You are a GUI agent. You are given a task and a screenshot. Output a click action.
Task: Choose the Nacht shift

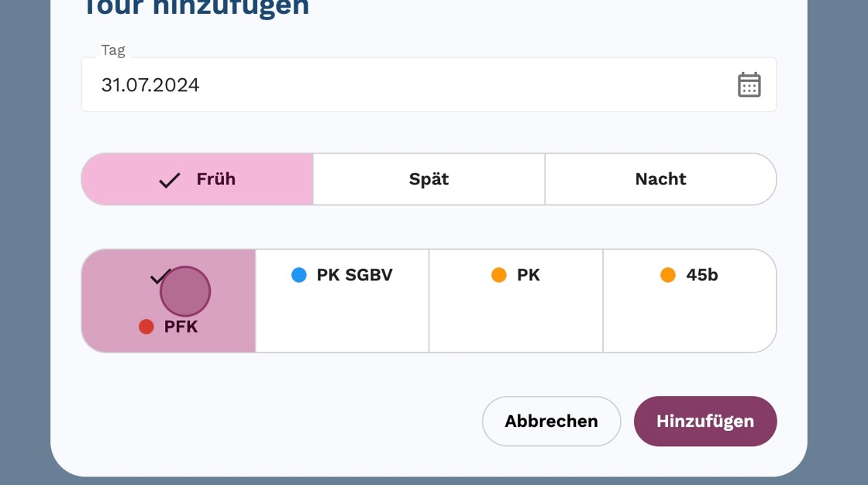point(660,179)
